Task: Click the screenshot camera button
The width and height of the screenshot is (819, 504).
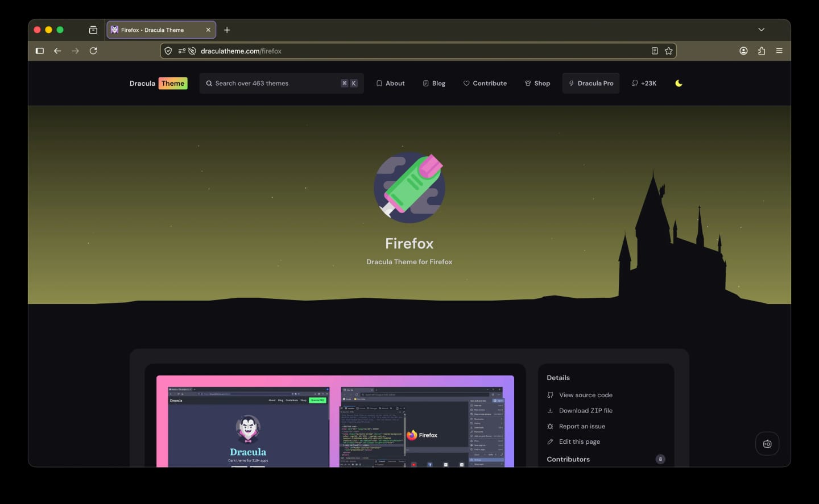Action: [767, 444]
